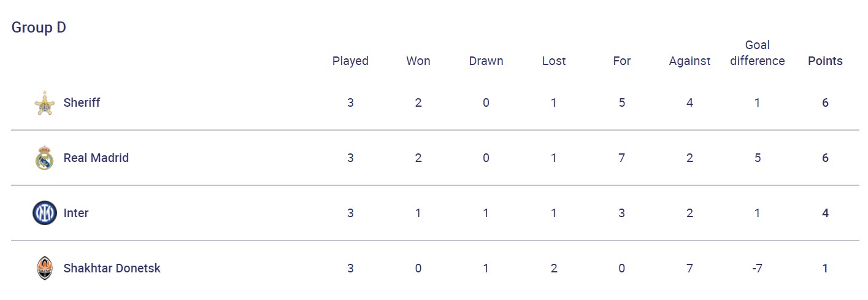Click the Won column header

click(418, 61)
